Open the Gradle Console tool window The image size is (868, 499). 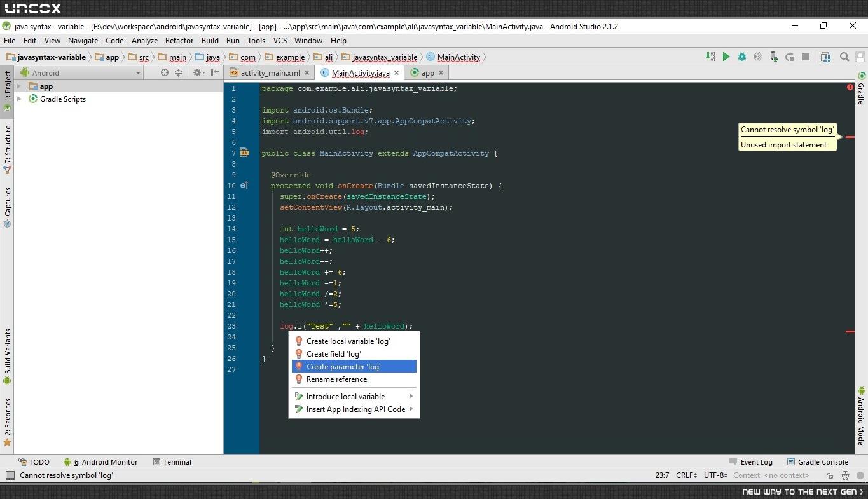click(x=818, y=462)
